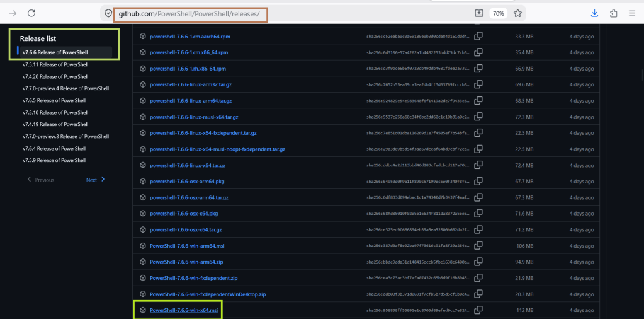The width and height of the screenshot is (644, 319).
Task: Open v7.5.11 Release of PowerShell
Action: click(55, 64)
